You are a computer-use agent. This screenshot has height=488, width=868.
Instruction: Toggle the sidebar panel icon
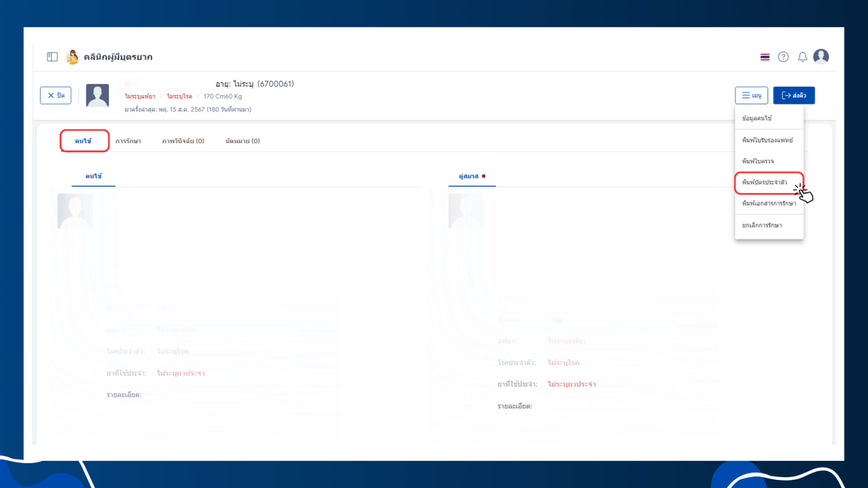(x=52, y=57)
